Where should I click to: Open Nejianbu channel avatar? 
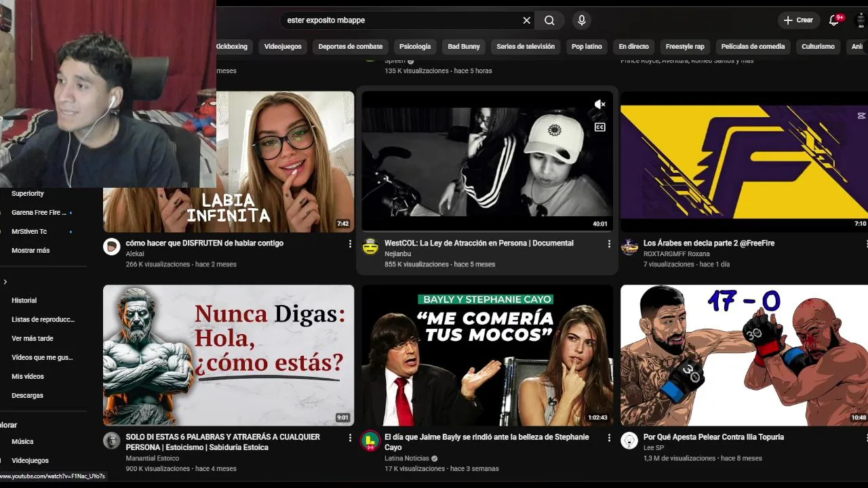point(370,247)
